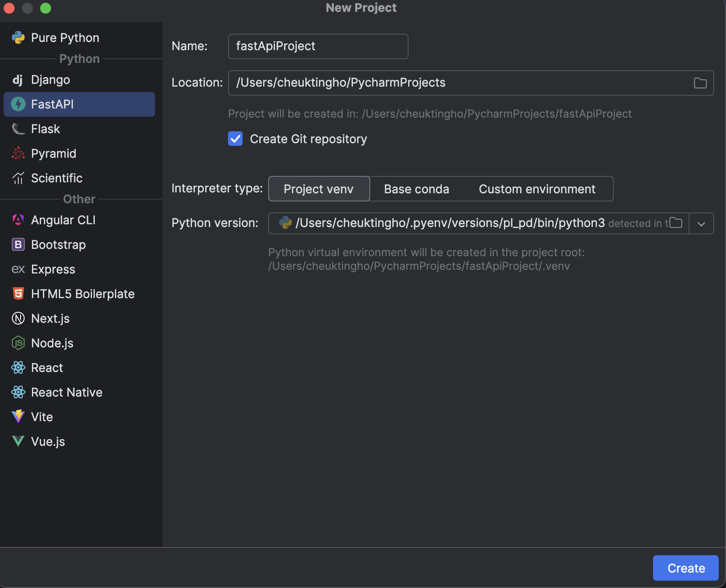Click the 'Project will be created in' hint

pyautogui.click(x=430, y=114)
